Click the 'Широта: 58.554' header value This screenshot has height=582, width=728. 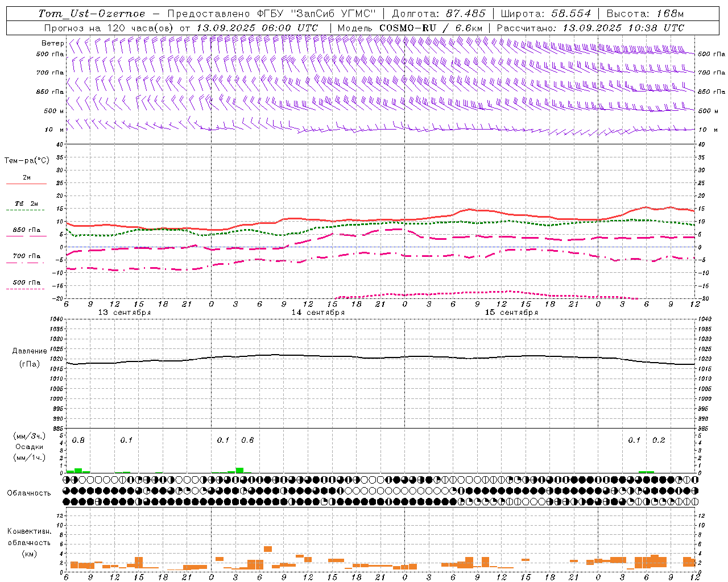[546, 14]
